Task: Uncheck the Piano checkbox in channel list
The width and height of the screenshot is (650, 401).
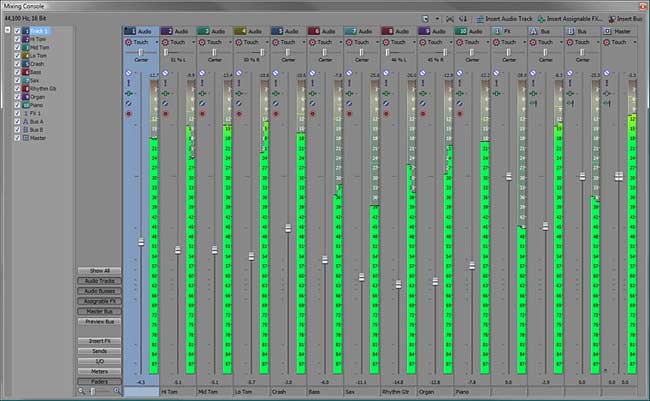Action: tap(17, 105)
